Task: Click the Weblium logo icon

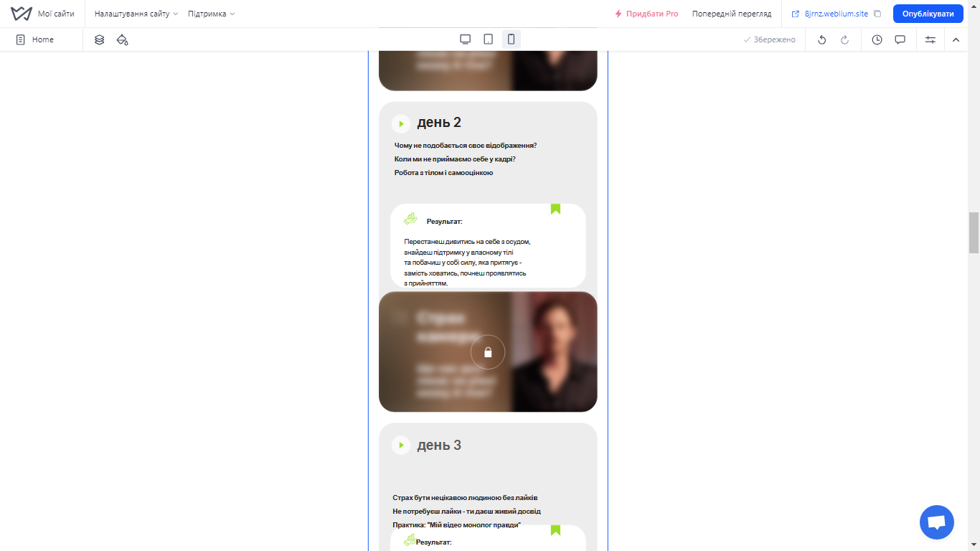Action: pyautogui.click(x=22, y=14)
